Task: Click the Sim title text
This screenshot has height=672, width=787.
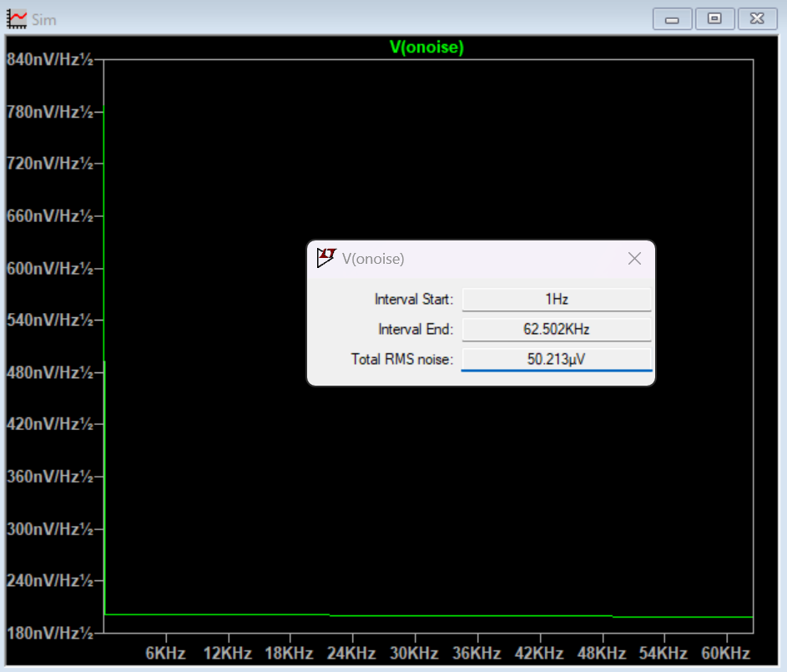Action: (x=44, y=20)
